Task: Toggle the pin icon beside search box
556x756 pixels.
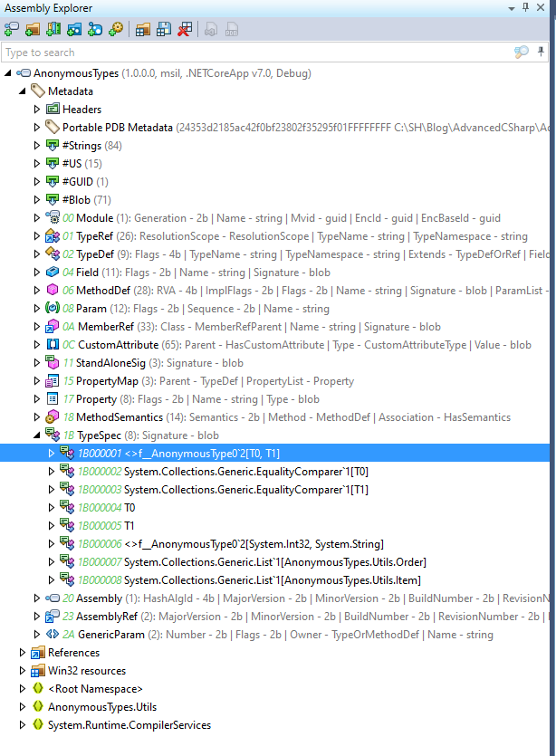Action: pos(541,52)
